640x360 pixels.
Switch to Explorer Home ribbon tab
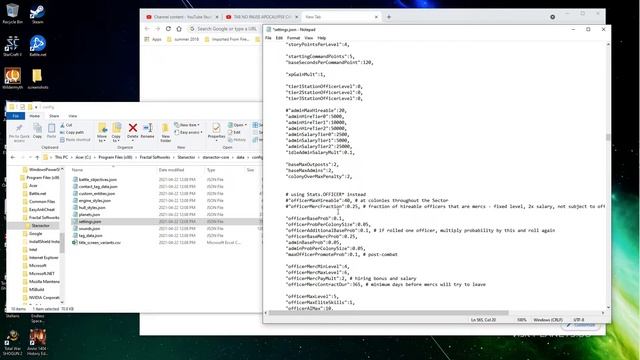click(x=35, y=116)
